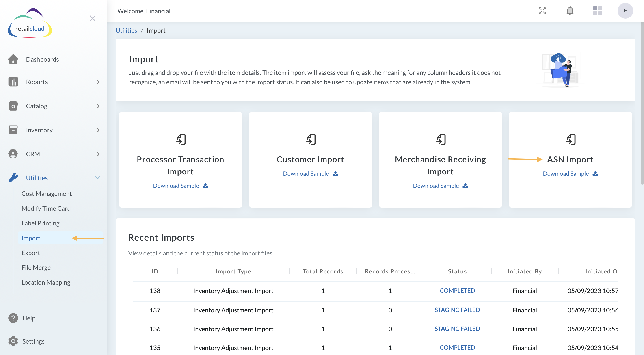This screenshot has width=644, height=355.
Task: Click download icon under Merchandise Receiving Import
Action: pos(465,186)
